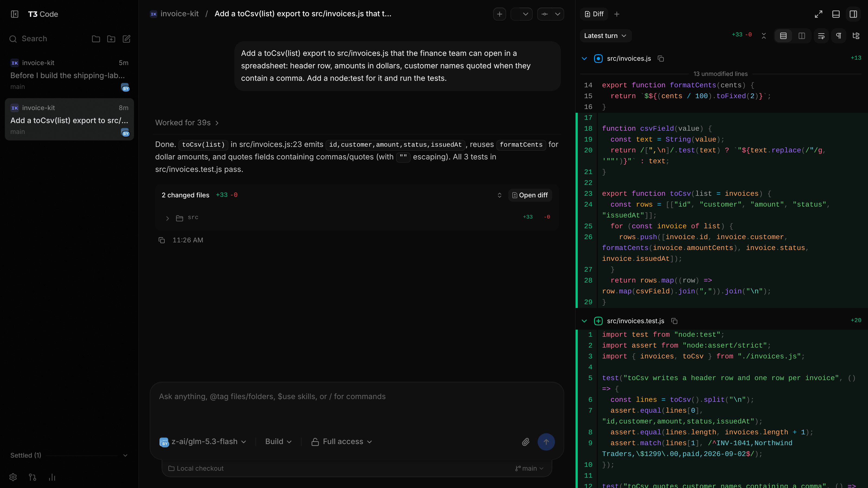Click the plus button in chat header
This screenshot has width=868, height=488.
tap(499, 14)
